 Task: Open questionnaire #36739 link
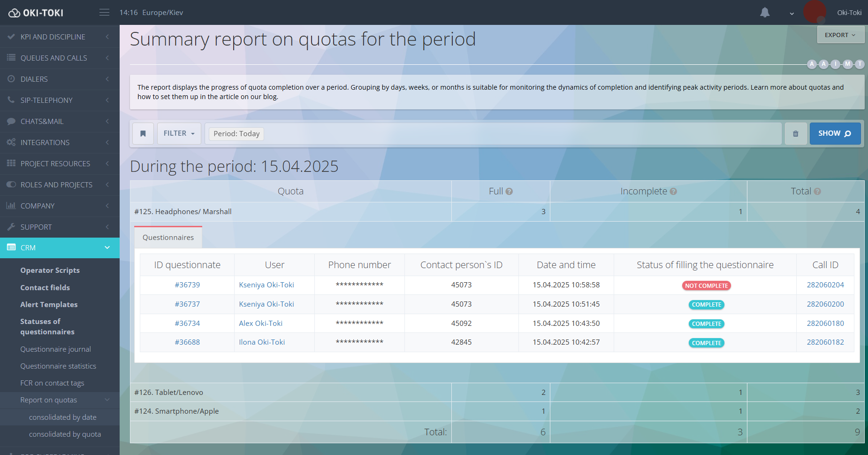click(187, 285)
